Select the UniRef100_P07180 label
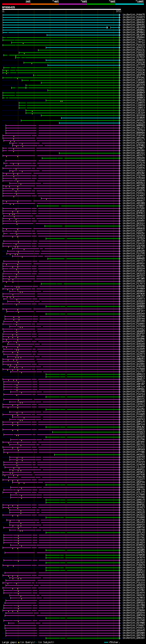 133,208
